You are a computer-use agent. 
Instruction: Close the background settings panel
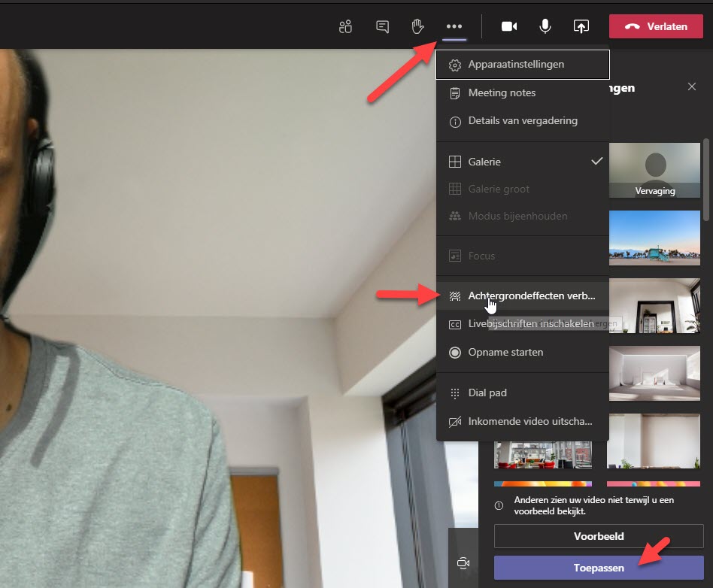point(692,86)
